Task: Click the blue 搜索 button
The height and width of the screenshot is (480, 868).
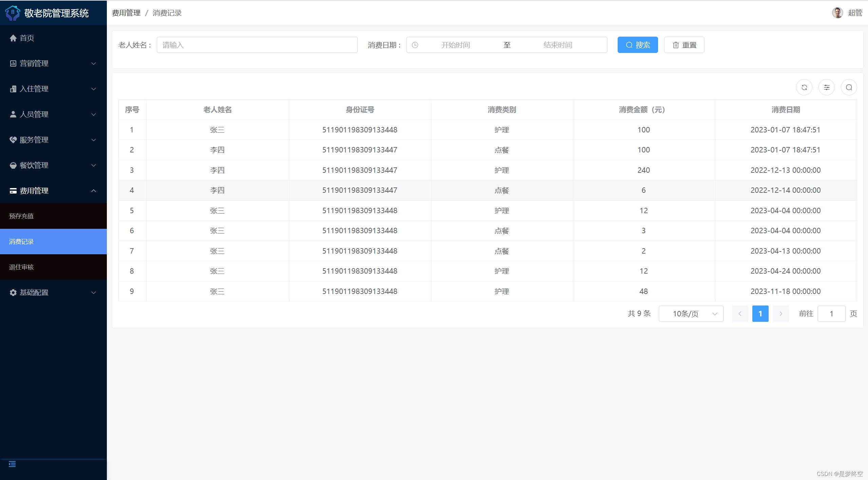Action: [638, 45]
